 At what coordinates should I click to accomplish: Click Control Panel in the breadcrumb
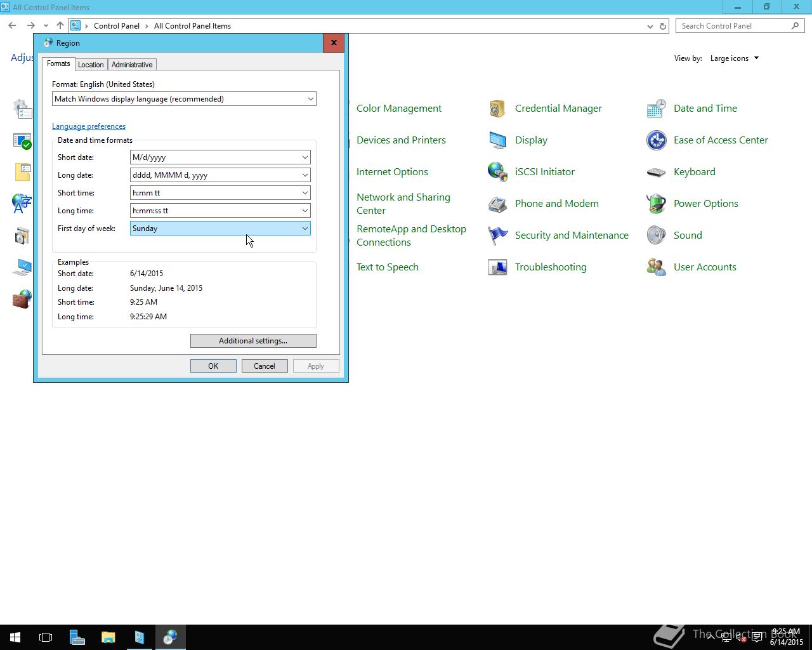click(x=117, y=26)
